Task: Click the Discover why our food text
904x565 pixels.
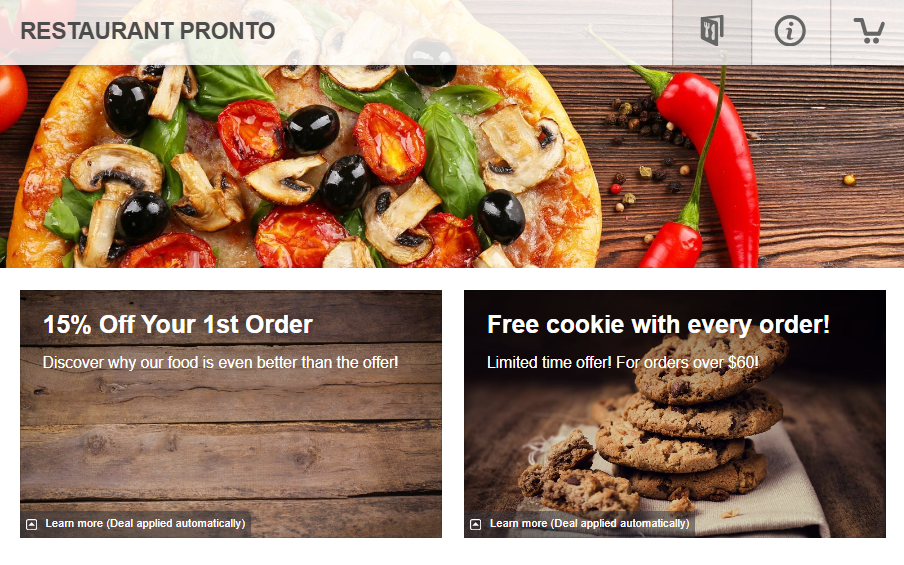Action: [x=220, y=363]
